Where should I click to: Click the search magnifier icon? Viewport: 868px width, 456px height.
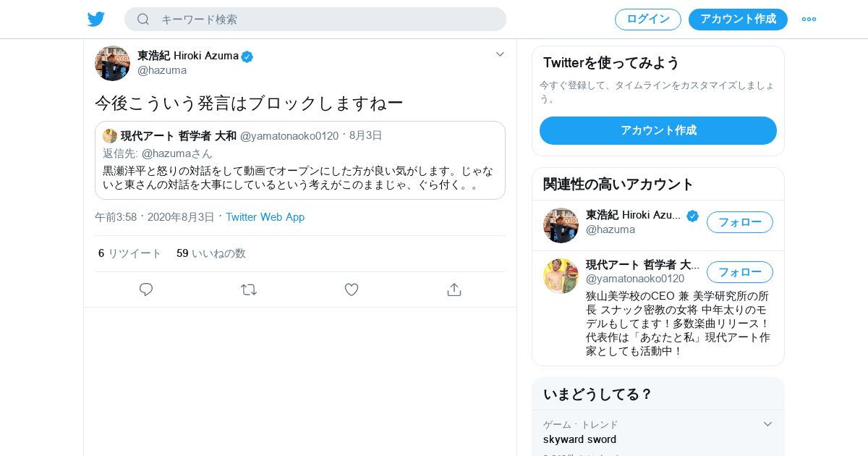click(143, 20)
